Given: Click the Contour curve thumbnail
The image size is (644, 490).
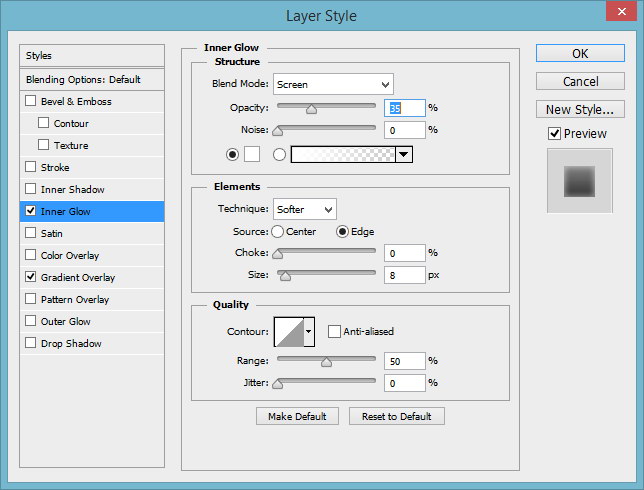Looking at the screenshot, I should 289,331.
